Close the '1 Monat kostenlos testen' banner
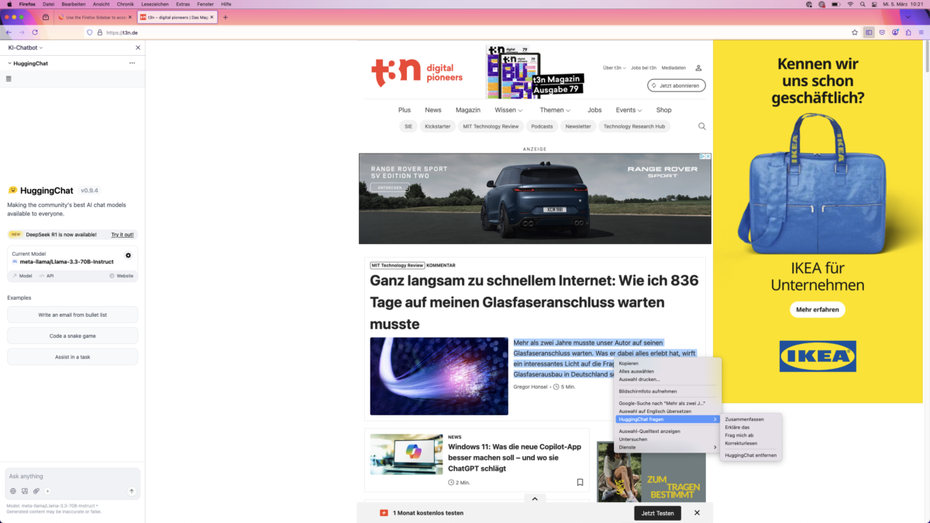930x523 pixels. (x=697, y=513)
